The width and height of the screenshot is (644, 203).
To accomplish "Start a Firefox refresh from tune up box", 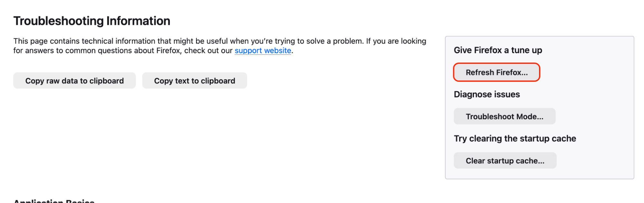I will coord(496,72).
